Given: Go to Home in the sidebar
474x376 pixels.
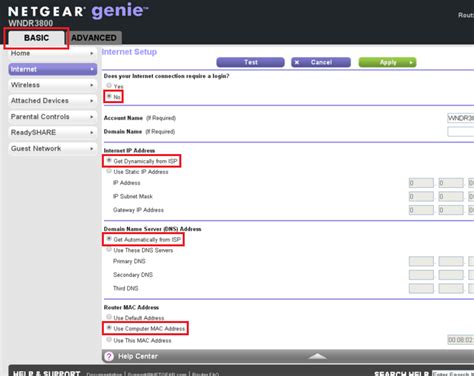Looking at the screenshot, I should click(53, 53).
